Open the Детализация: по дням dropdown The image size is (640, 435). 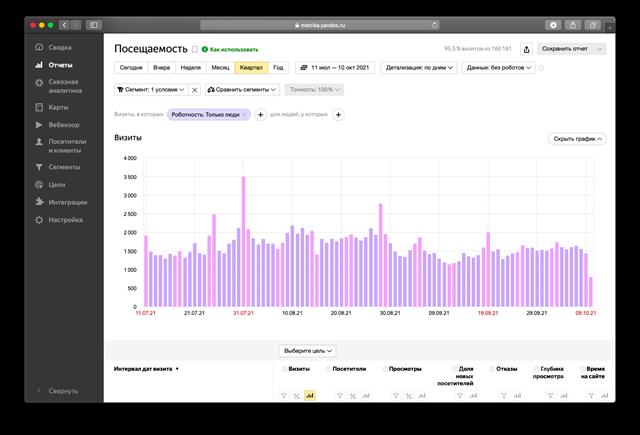(416, 68)
